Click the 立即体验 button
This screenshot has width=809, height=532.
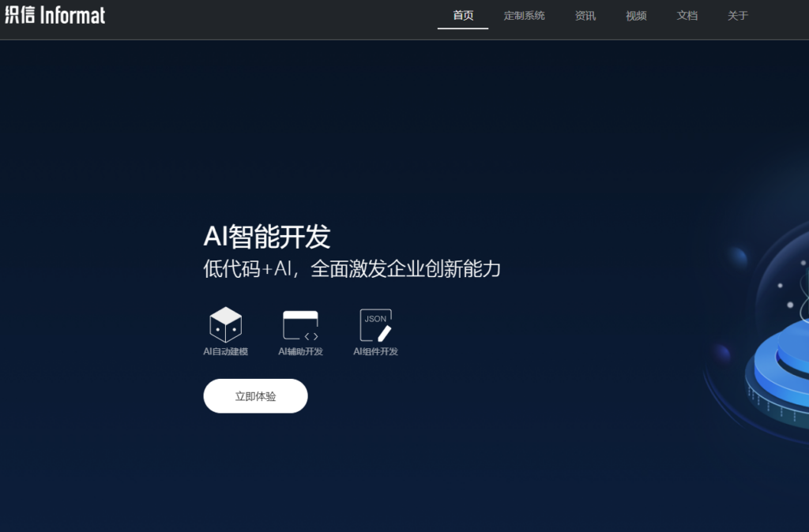pyautogui.click(x=255, y=395)
